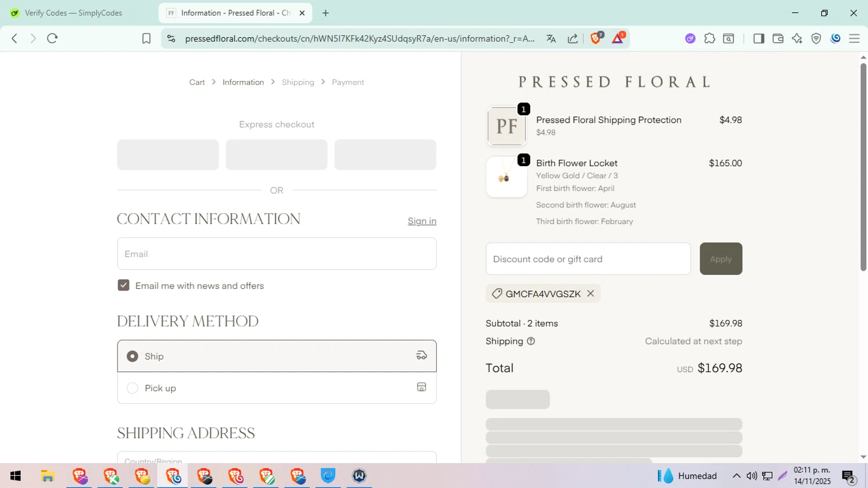Image resolution: width=868 pixels, height=488 pixels.
Task: Click the Sign in link
Action: (x=422, y=221)
